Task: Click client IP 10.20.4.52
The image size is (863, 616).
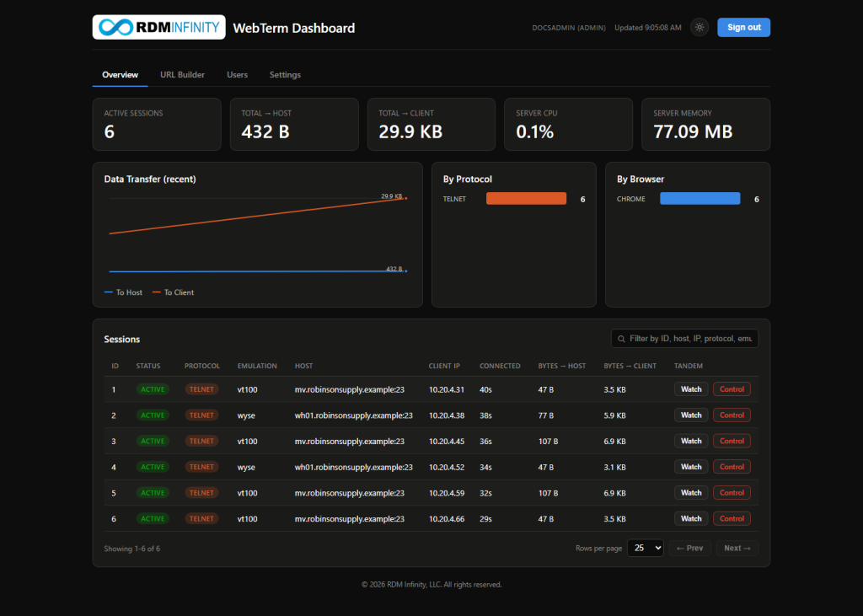Action: (447, 467)
